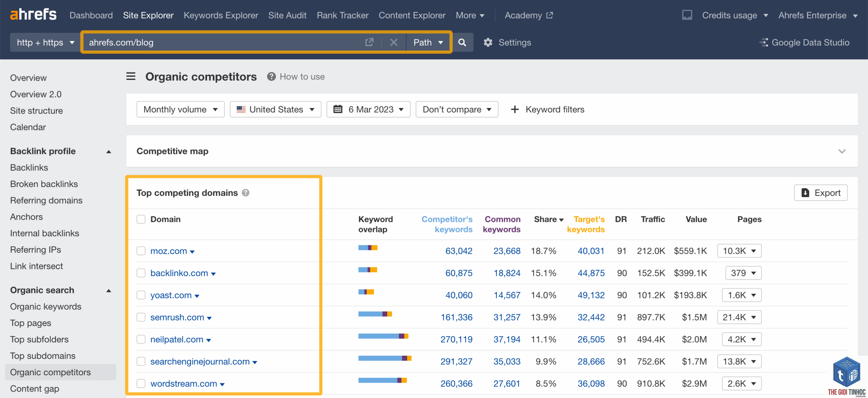This screenshot has height=398, width=868.
Task: Click the plus icon for Keyword filters
Action: [515, 109]
